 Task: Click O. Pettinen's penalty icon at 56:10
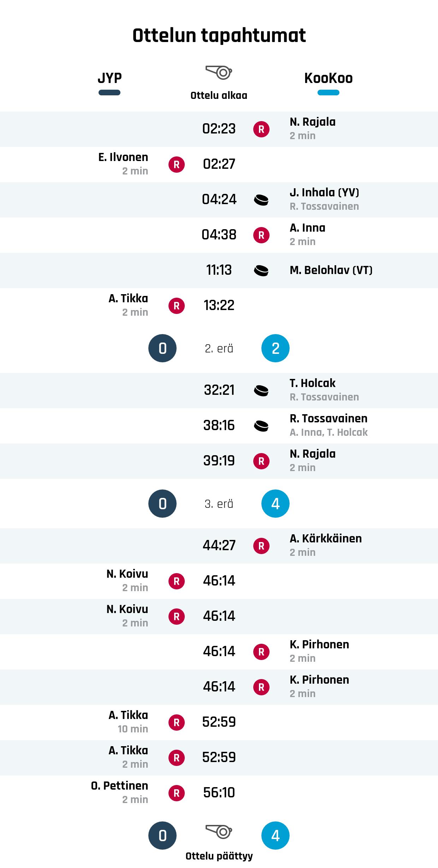[177, 793]
